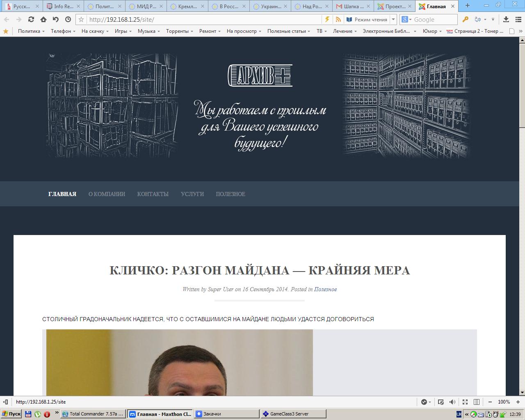Viewport: 525px width, 420px height.
Task: Open the ПОЛЕЗНОЕ site menu item
Action: click(x=231, y=194)
